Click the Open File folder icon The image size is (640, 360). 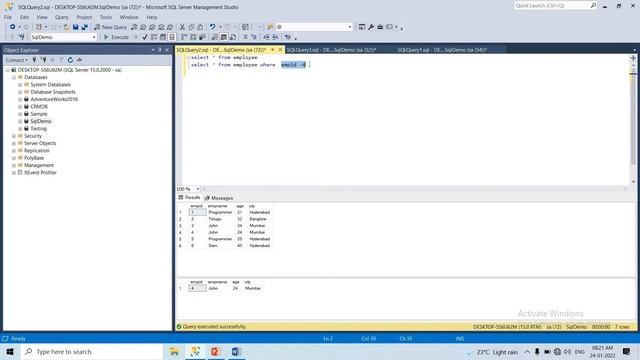66,27
